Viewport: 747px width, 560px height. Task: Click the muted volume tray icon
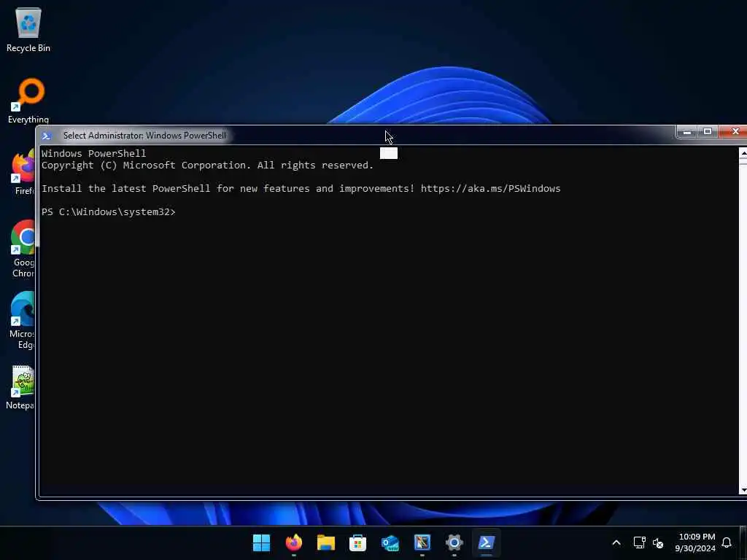coord(658,542)
